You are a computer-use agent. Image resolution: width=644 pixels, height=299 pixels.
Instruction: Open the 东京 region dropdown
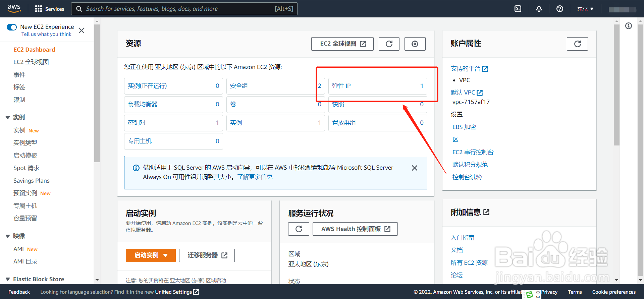click(585, 9)
